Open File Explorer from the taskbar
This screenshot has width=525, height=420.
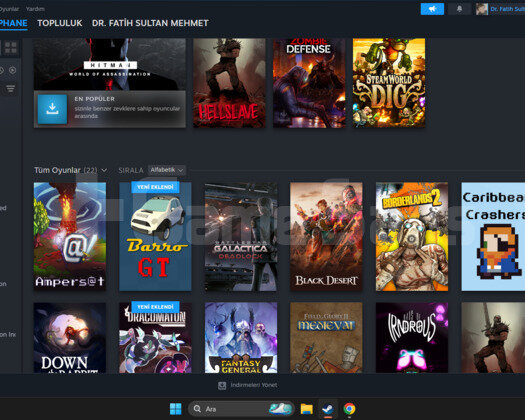click(x=306, y=409)
